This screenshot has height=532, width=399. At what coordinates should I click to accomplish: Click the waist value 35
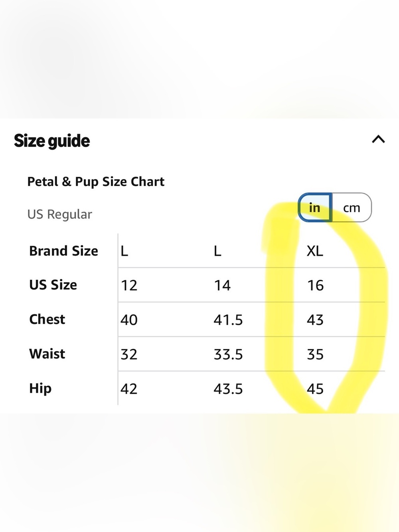(x=315, y=354)
